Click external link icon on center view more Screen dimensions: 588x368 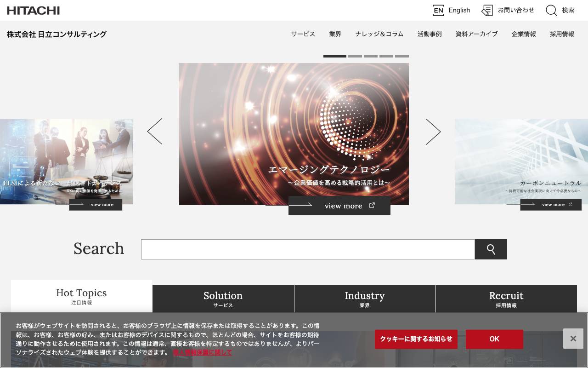click(372, 205)
